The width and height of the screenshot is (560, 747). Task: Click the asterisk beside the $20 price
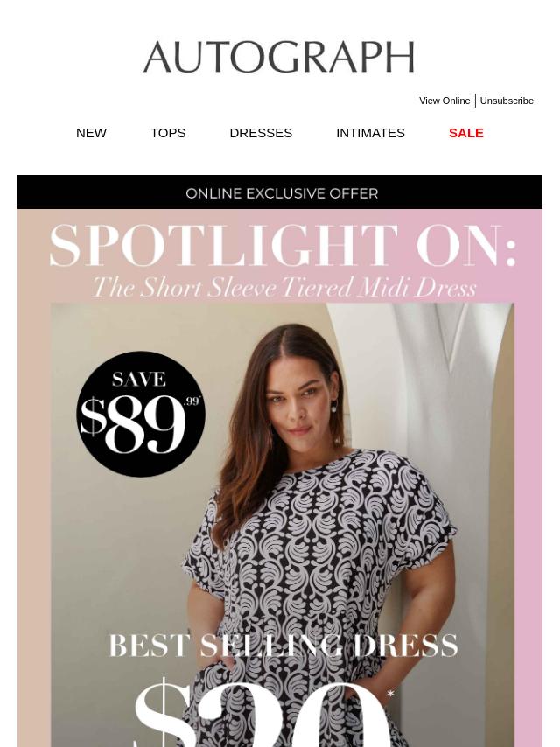click(x=390, y=695)
